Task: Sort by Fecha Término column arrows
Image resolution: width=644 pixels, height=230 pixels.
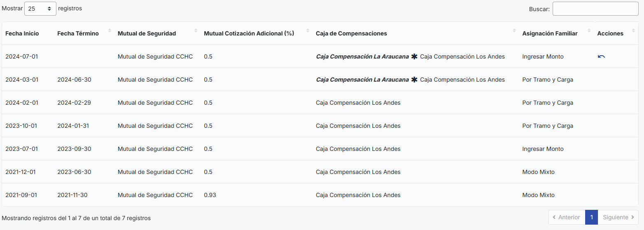Action: tap(109, 31)
